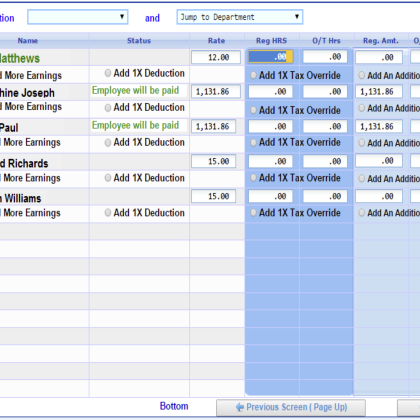
Task: Click Paul Rate field showing 1,131.86
Action: coord(213,126)
